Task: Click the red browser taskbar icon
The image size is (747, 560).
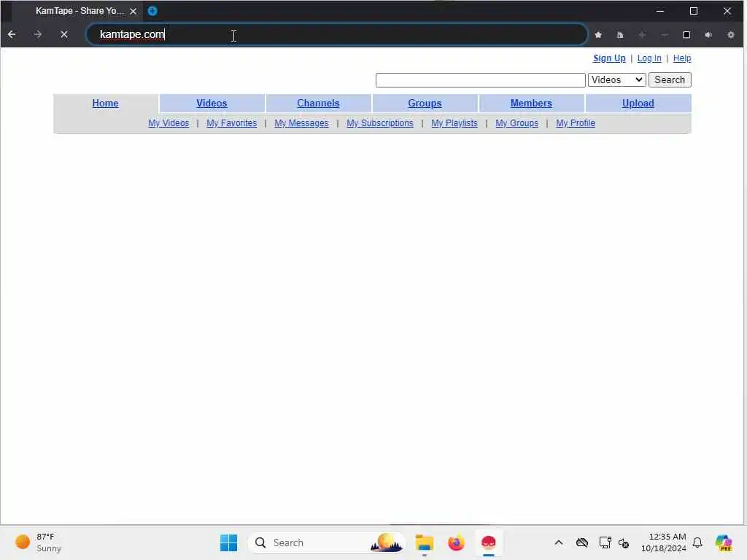Action: (488, 542)
